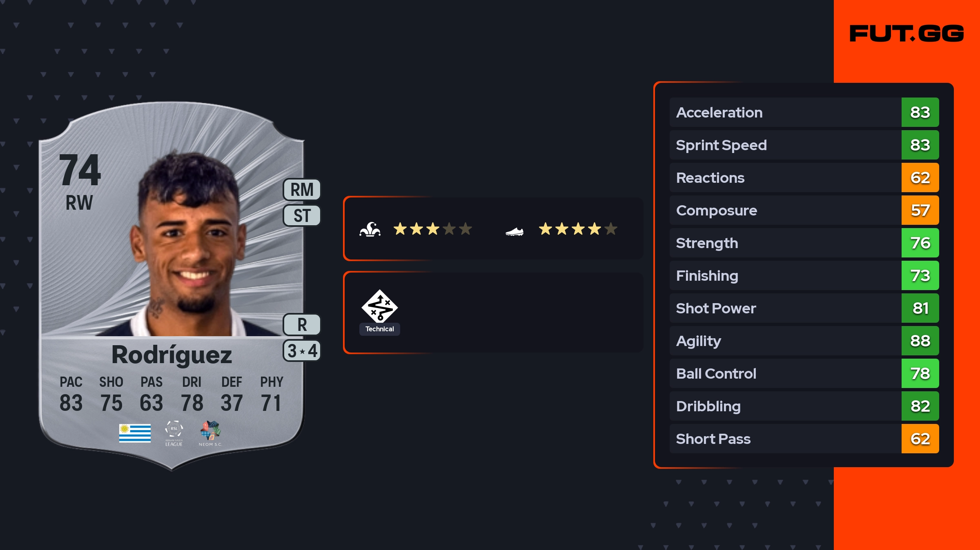Click the 3★4 skill/weak foot badge
980x550 pixels.
[x=302, y=351]
